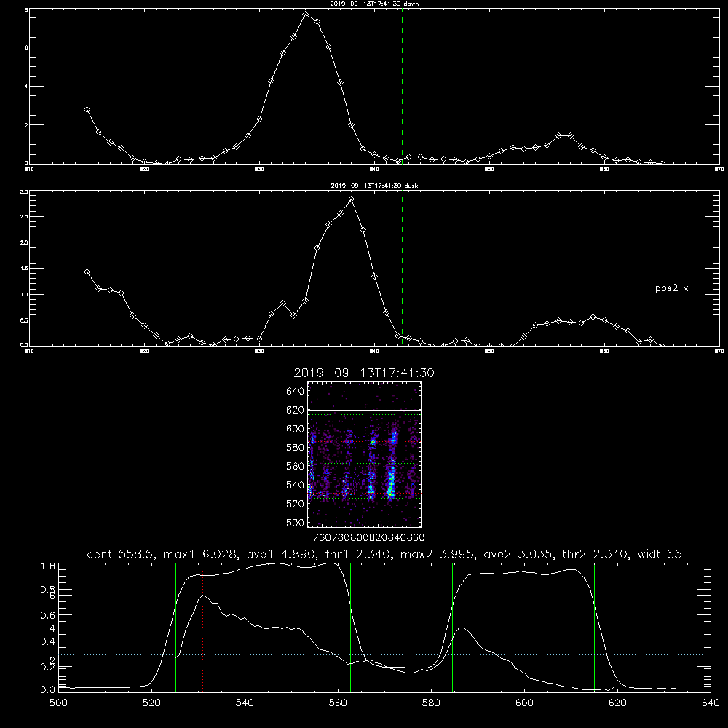This screenshot has width=728, height=728.
Task: Click the "max1 6.028" value in the stats line
Action: point(202,554)
